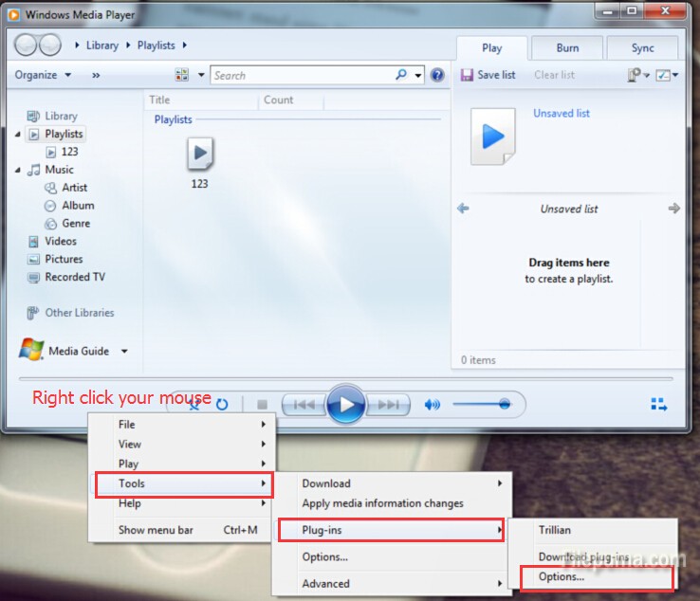Open the View options dropdown arrow
Image resolution: width=700 pixels, height=601 pixels.
pyautogui.click(x=201, y=75)
